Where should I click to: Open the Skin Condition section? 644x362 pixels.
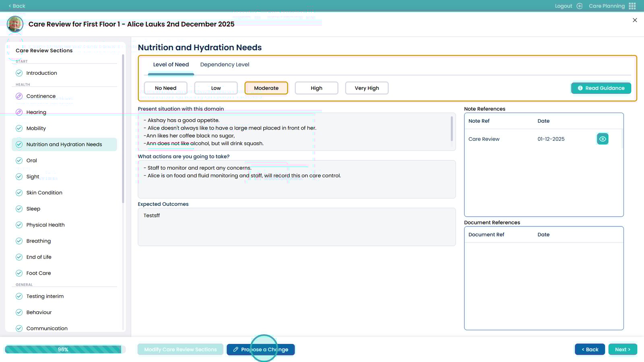44,193
